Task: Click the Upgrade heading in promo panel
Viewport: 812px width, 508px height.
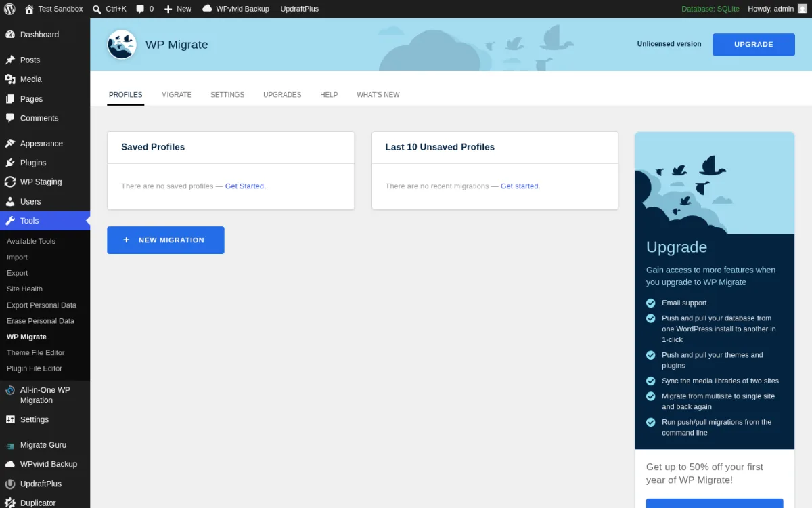Action: tap(677, 247)
